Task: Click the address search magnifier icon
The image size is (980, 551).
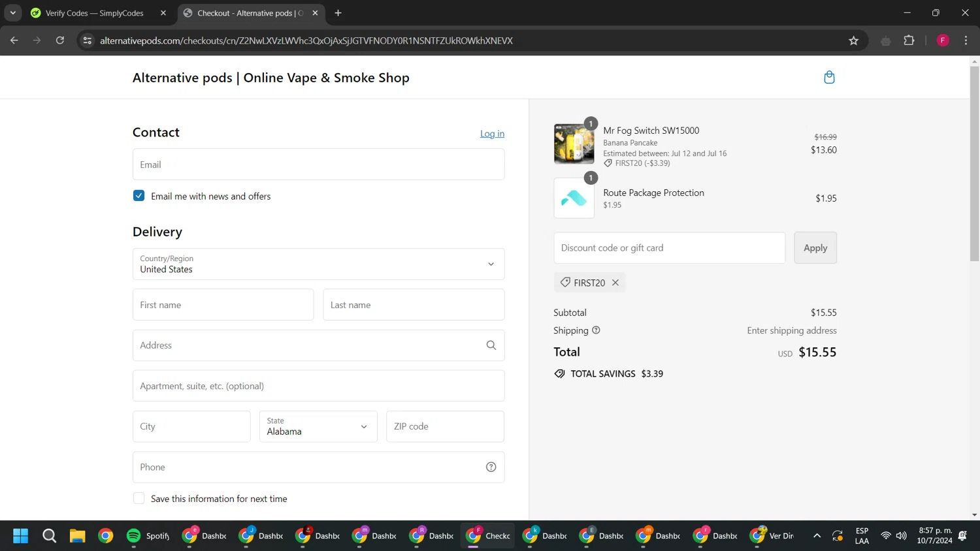Action: point(491,345)
